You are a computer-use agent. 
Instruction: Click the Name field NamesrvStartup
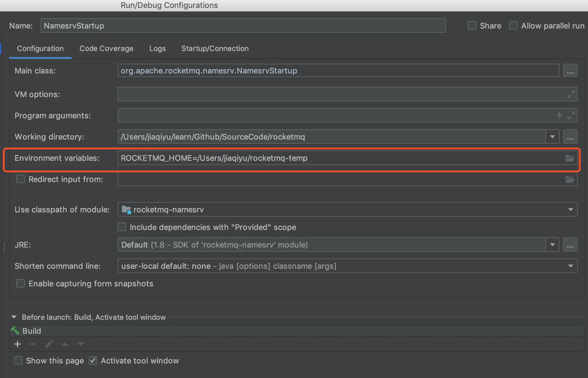[x=243, y=26]
